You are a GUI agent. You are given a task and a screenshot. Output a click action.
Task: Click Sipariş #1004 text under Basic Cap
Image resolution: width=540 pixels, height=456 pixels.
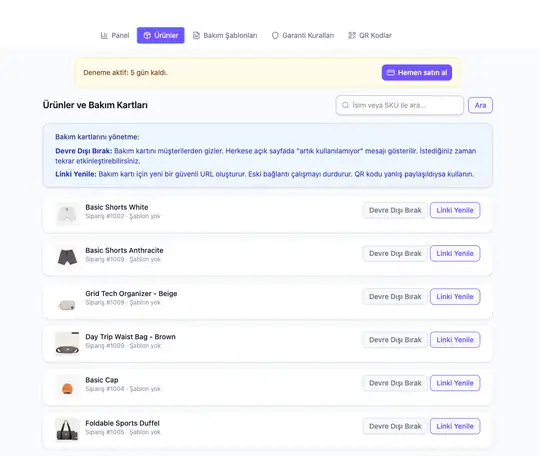click(105, 389)
